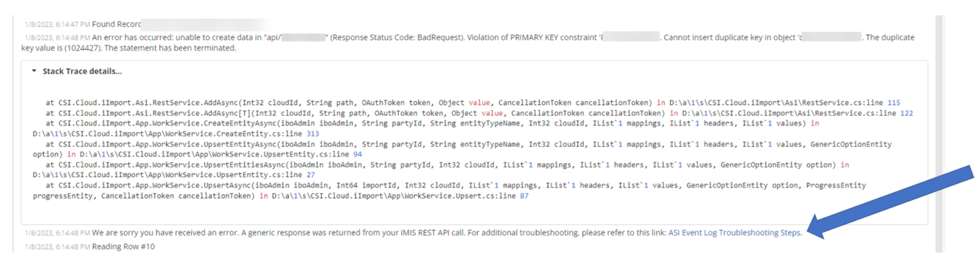Click line number 94 after UpsertEntity.cs

pyautogui.click(x=357, y=154)
